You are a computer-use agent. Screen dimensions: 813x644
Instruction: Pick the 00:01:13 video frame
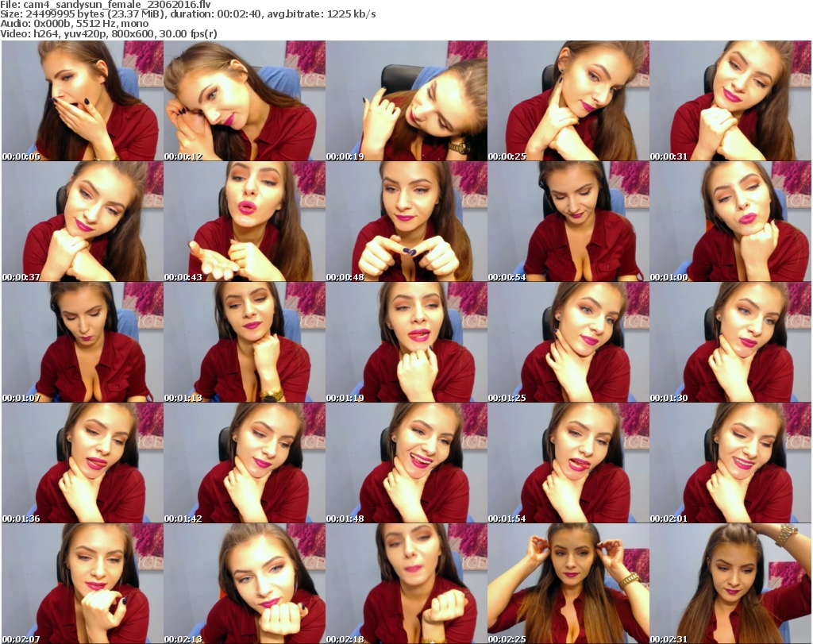245,342
